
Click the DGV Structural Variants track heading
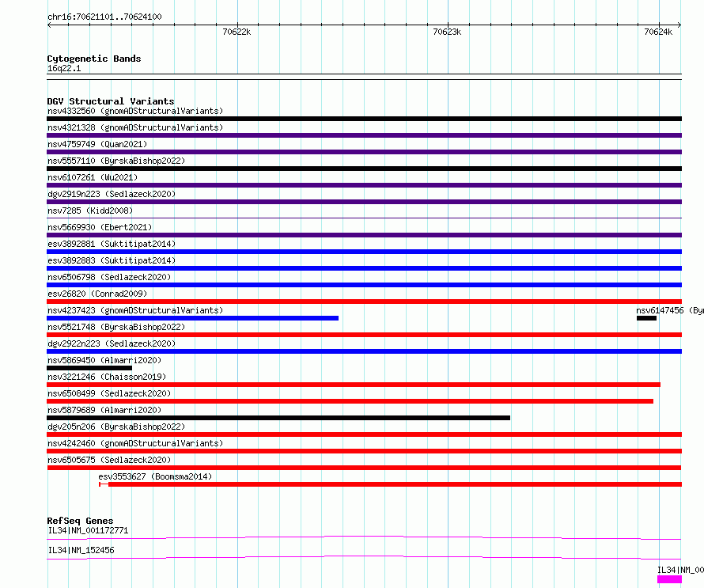pyautogui.click(x=111, y=101)
